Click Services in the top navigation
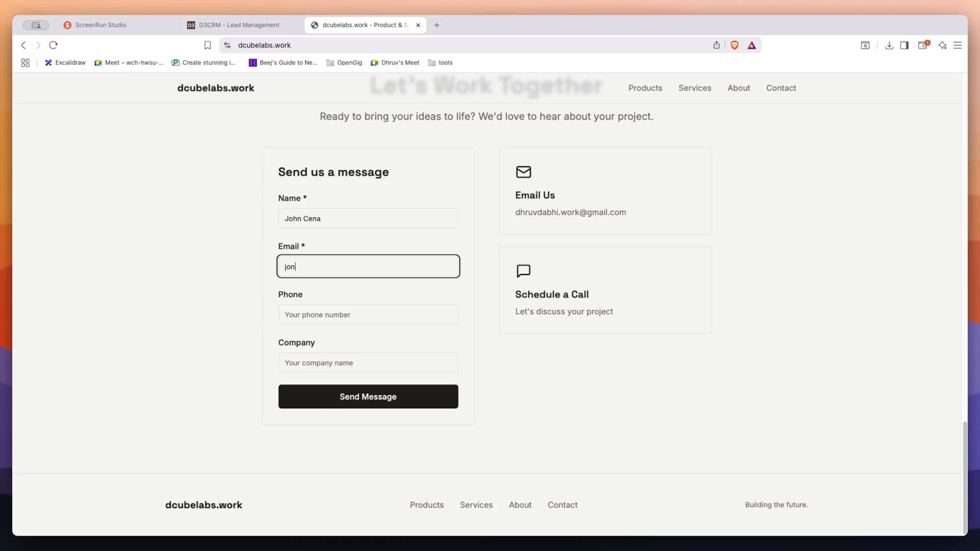980x551 pixels. point(694,88)
